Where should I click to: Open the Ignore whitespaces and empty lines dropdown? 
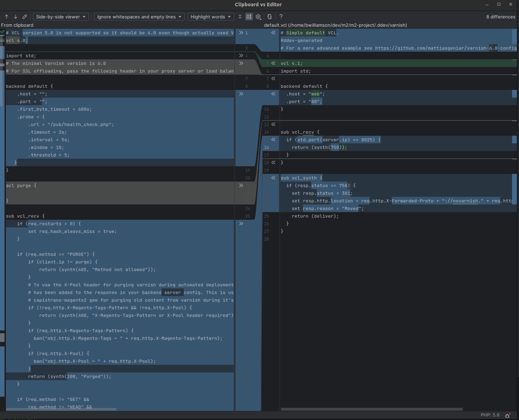pos(139,17)
